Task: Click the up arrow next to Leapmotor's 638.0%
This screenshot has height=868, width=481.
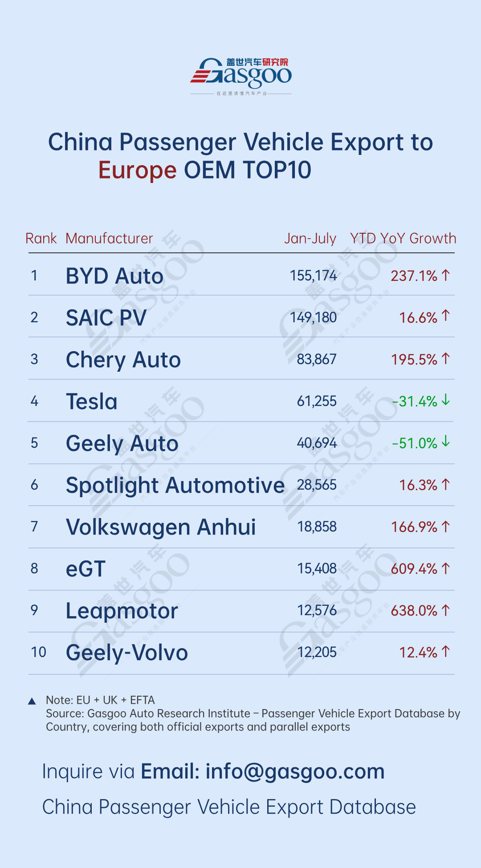Action: (446, 610)
